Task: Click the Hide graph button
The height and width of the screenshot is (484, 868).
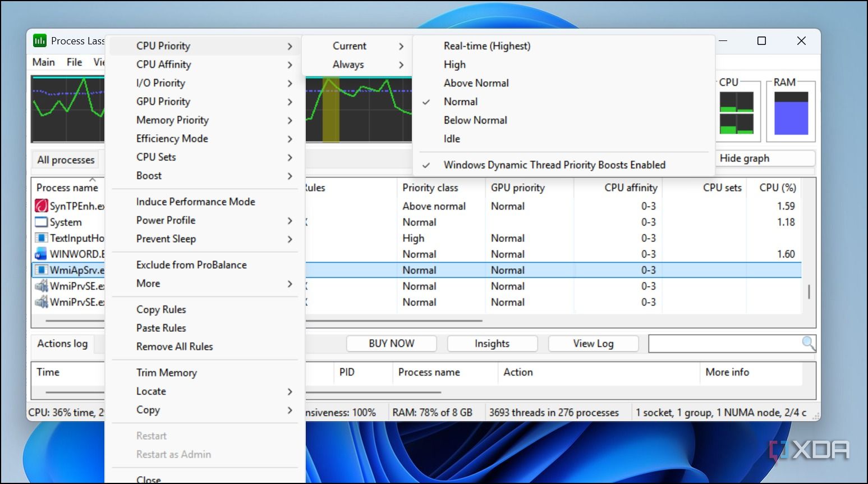Action: tap(765, 158)
